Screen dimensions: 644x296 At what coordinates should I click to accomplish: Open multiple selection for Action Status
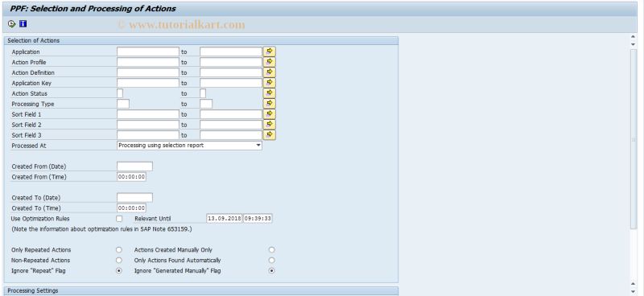(x=270, y=93)
